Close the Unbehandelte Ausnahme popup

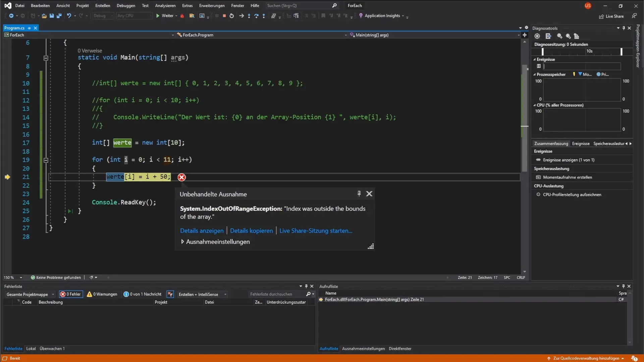coord(369,194)
